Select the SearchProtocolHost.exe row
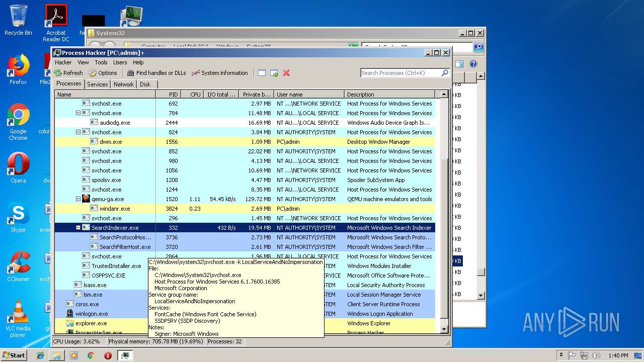 click(245, 237)
